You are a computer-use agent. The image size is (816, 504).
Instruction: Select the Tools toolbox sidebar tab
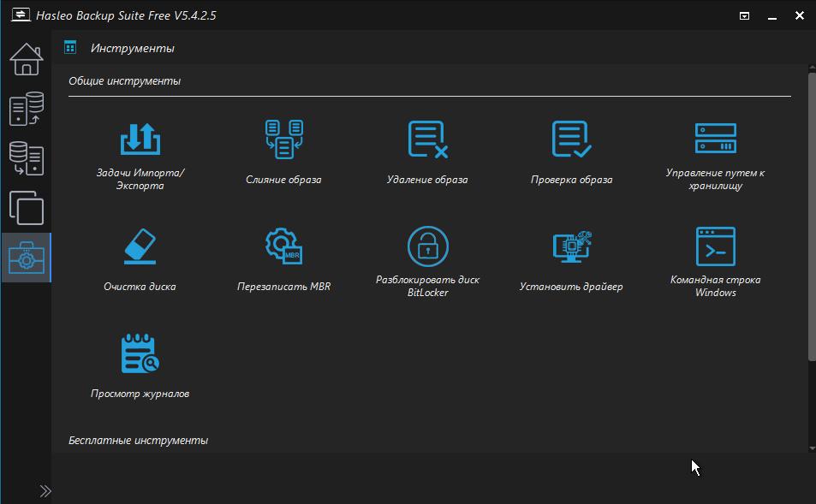tap(26, 258)
